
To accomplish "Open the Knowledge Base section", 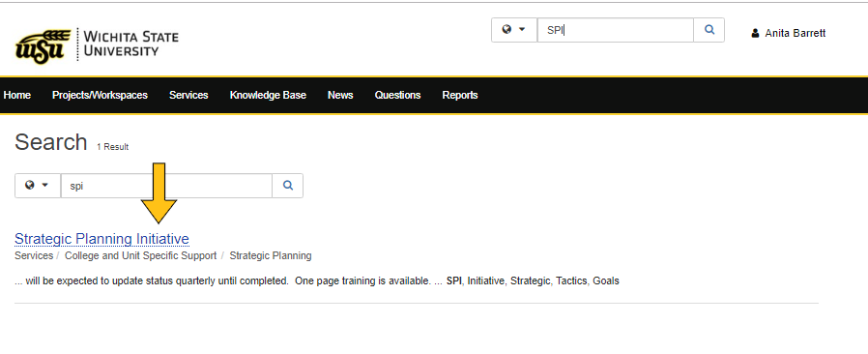I will click(x=268, y=96).
